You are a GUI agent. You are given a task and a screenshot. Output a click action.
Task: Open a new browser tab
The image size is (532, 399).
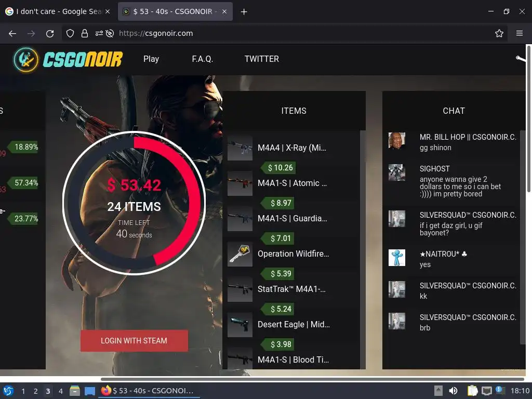(x=244, y=12)
